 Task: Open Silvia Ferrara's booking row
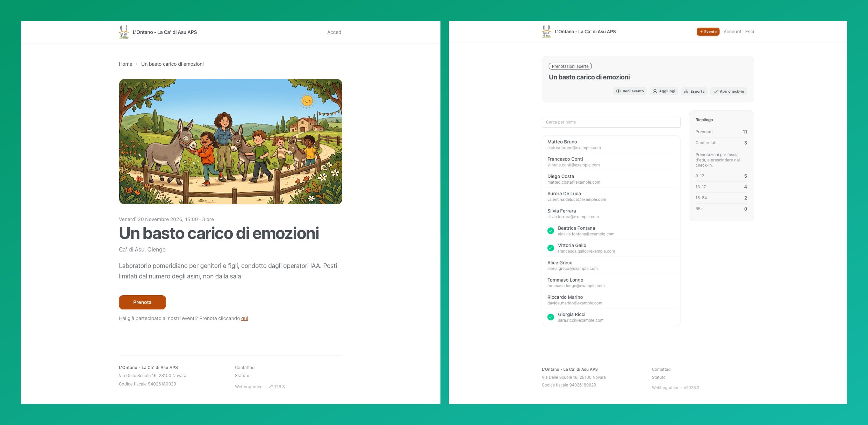[x=611, y=213]
